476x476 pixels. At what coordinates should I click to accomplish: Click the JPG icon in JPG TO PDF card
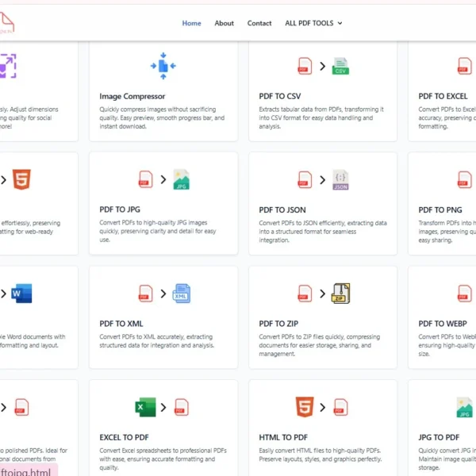point(464,407)
